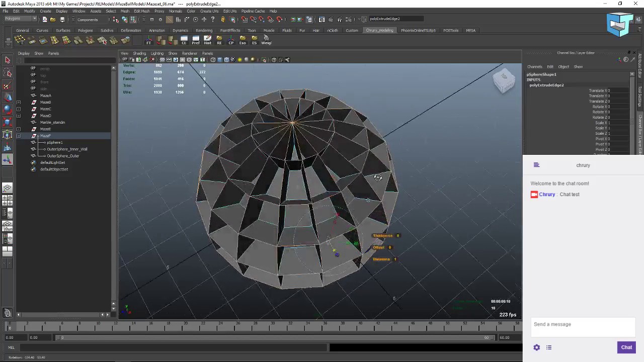Switch to the Chrury_modeling shelf tab
This screenshot has width=644, height=362.
tap(379, 30)
